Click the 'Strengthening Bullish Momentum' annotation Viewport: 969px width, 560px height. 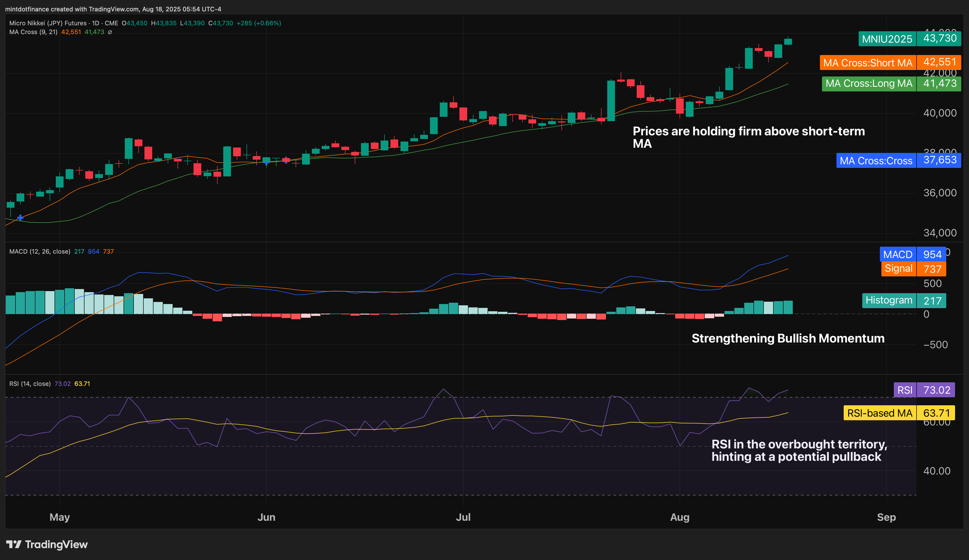pyautogui.click(x=788, y=338)
